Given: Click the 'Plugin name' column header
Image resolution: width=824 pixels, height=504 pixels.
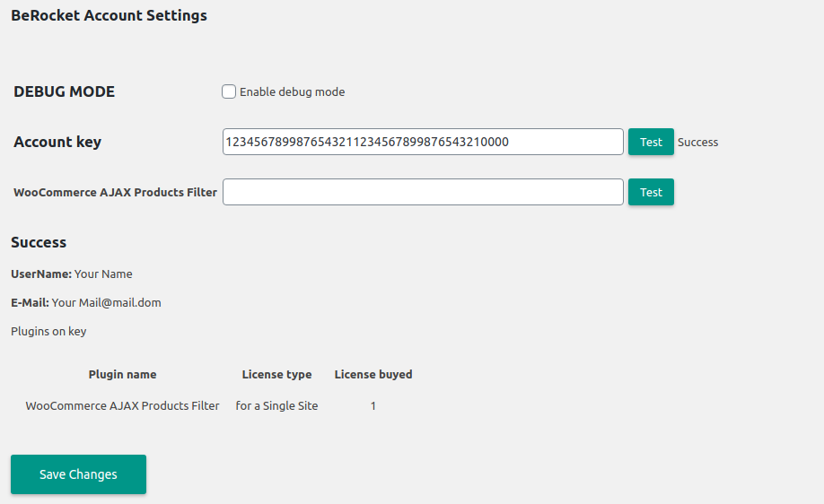Looking at the screenshot, I should tap(122, 374).
